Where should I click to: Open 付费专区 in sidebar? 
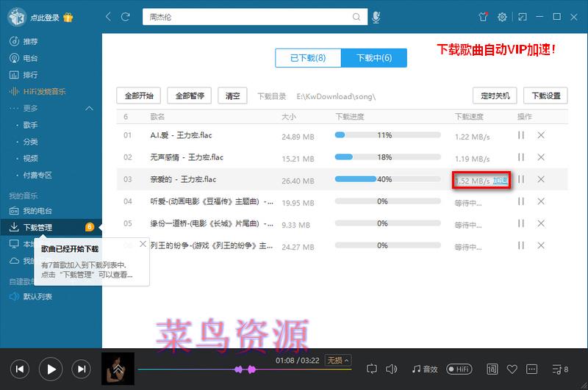37,175
